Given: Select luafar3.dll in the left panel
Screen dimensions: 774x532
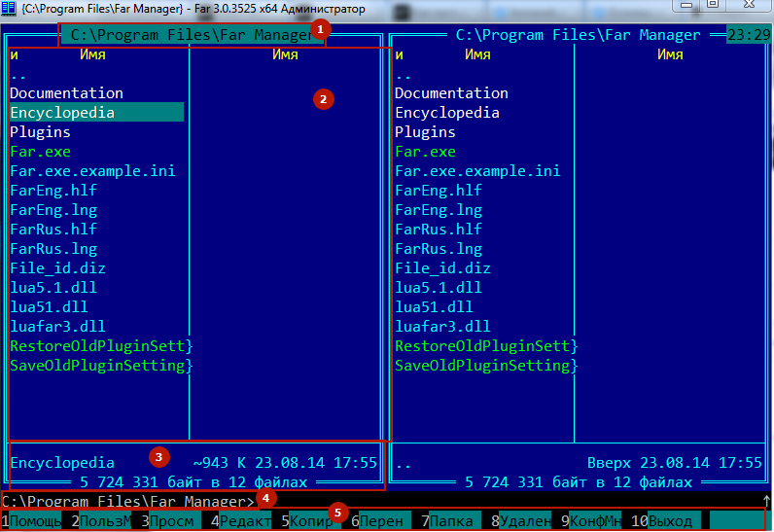Looking at the screenshot, I should pos(57,326).
